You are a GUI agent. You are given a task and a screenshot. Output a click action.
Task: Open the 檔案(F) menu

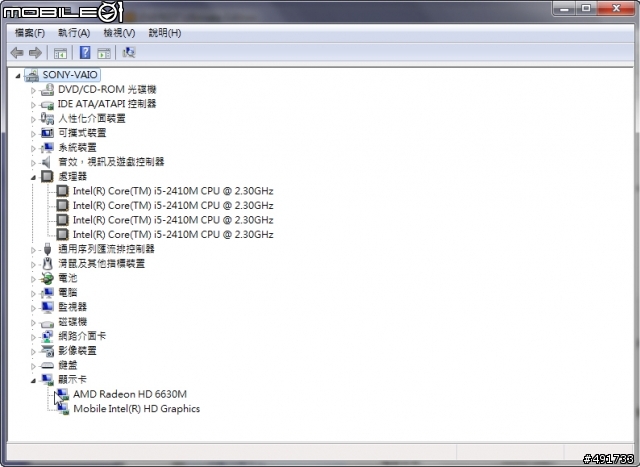click(x=30, y=33)
